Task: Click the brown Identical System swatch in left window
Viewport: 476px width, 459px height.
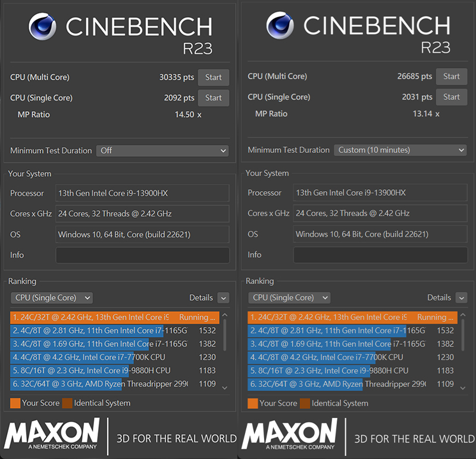Action: pos(67,403)
